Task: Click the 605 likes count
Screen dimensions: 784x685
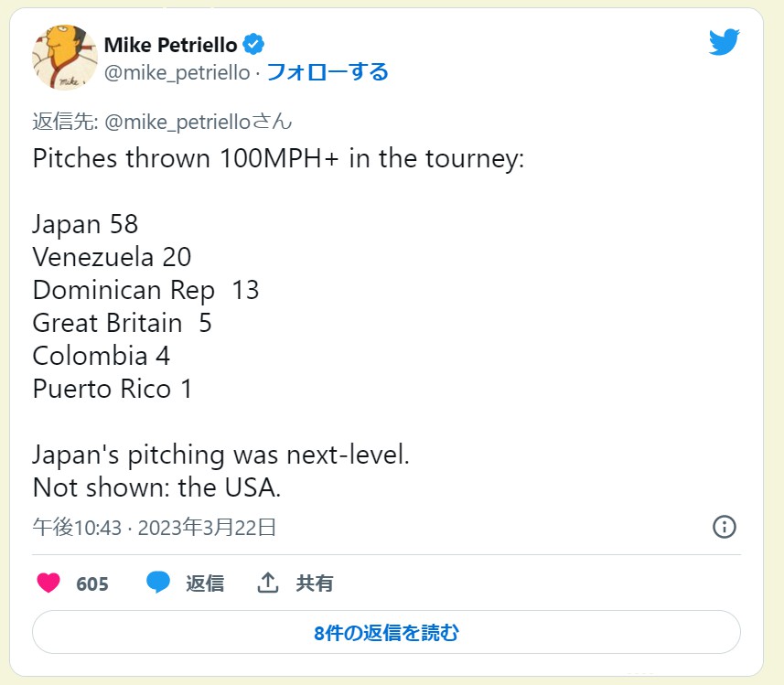Action: click(x=92, y=583)
